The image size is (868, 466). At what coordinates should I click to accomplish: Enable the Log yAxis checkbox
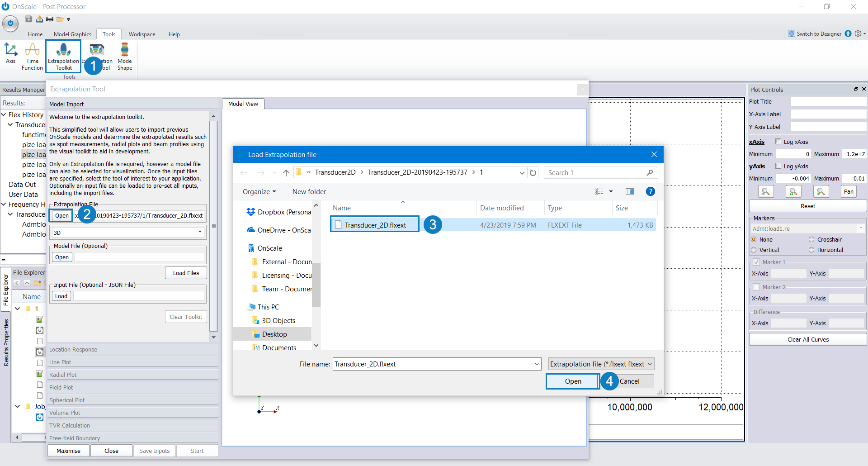[778, 166]
